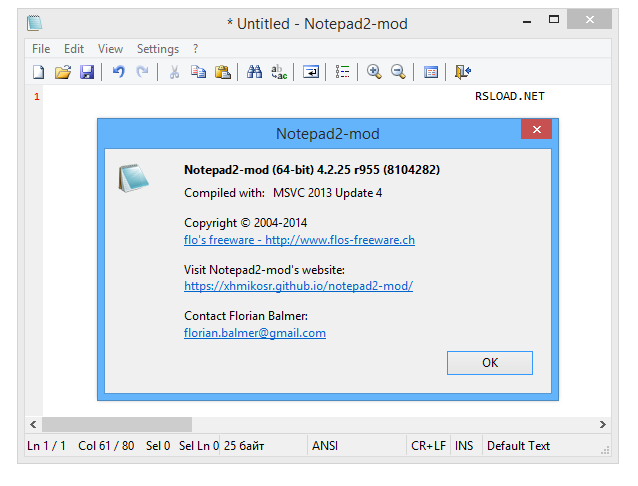Create a new document with the New icon
The width and height of the screenshot is (638, 486).
[39, 72]
